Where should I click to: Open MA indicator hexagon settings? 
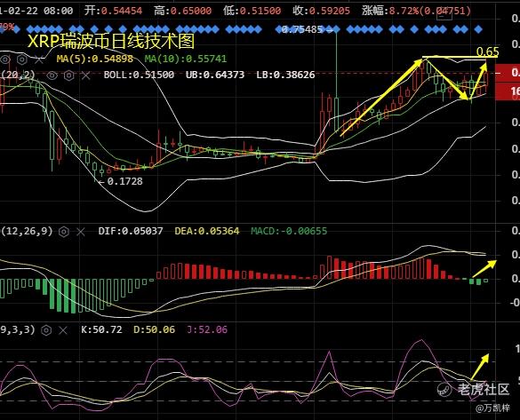pos(22,60)
